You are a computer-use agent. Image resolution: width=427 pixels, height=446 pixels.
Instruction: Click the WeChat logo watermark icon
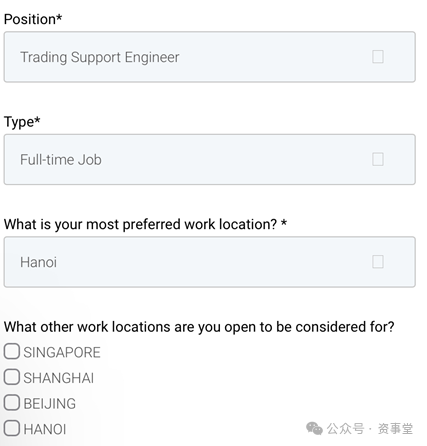coord(314,428)
